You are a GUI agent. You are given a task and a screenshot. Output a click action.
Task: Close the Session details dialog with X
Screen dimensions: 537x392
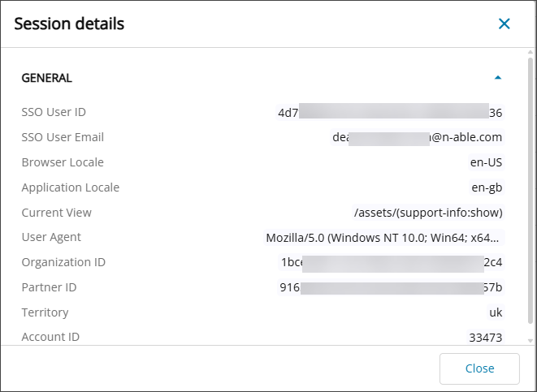505,24
